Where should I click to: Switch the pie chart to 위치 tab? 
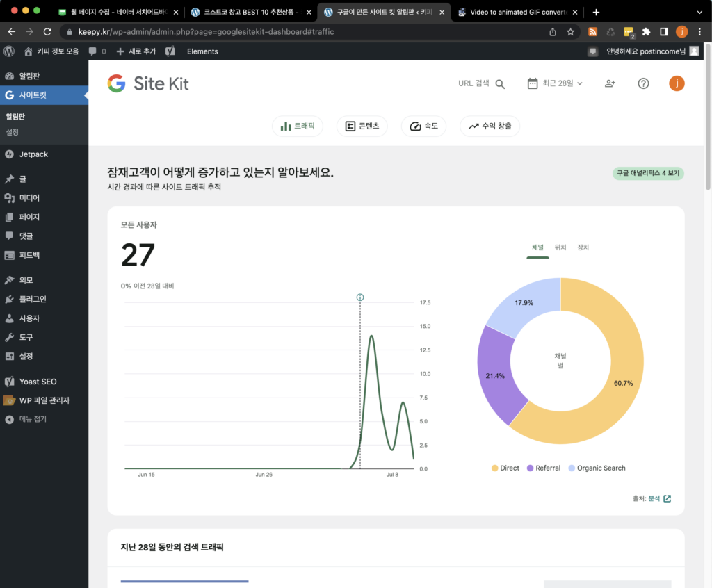click(560, 247)
